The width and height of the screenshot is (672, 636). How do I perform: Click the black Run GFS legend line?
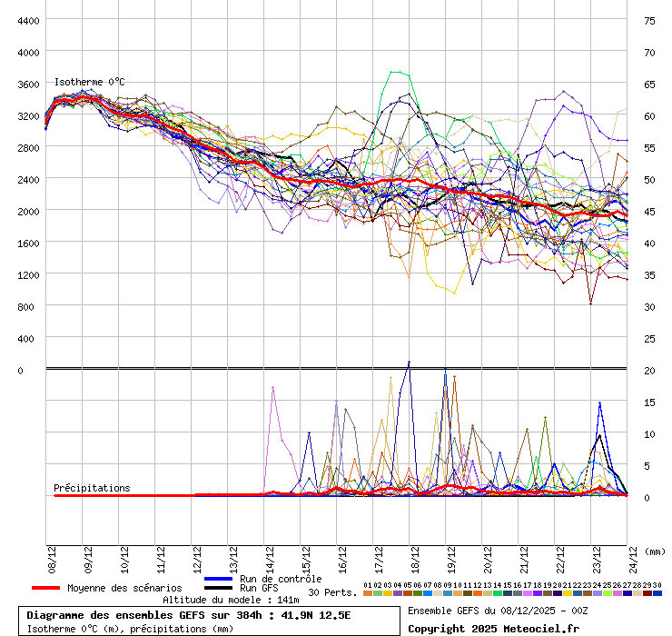(x=219, y=589)
